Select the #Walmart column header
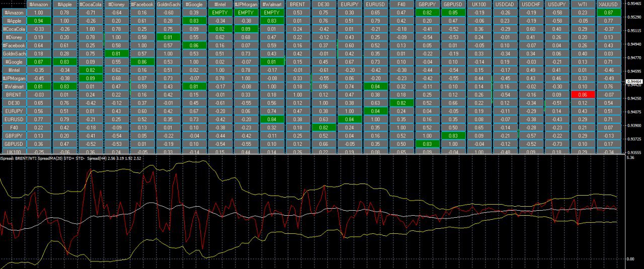Screen dimensions: 644x269 click(x=272, y=4)
